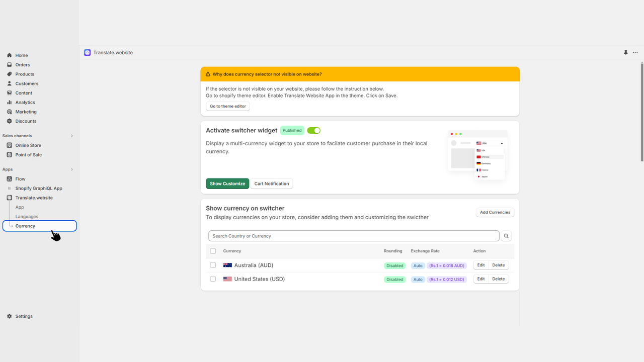
Task: Click the page vertical scrollbar
Action: click(642, 112)
